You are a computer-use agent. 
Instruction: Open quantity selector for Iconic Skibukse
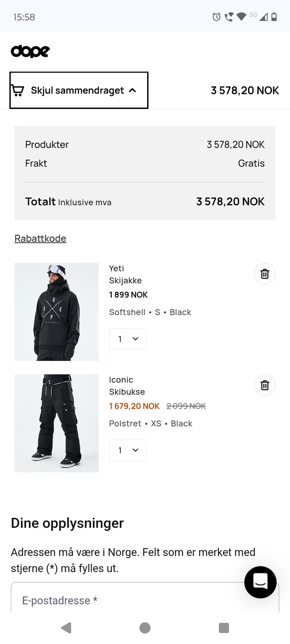(127, 450)
